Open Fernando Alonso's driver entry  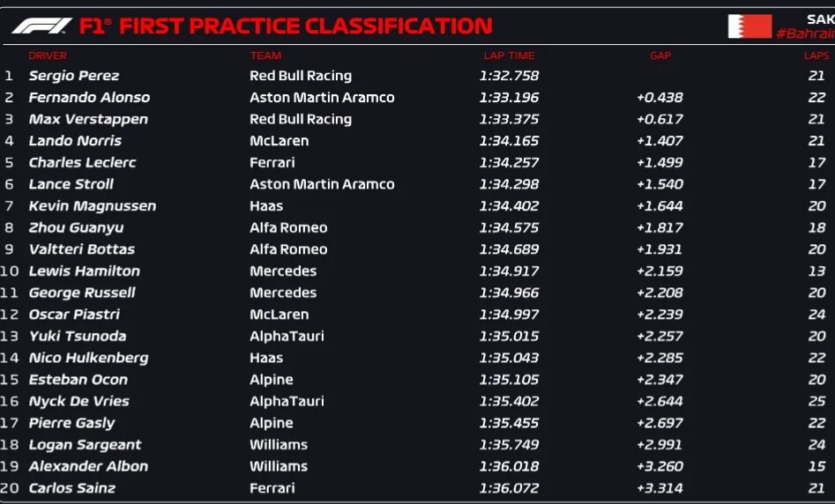click(x=89, y=98)
